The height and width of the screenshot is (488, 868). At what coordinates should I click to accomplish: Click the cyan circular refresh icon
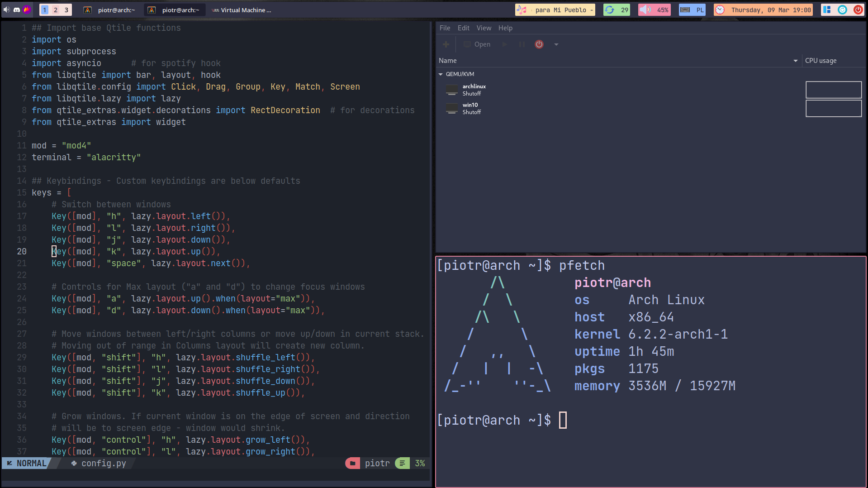[842, 10]
